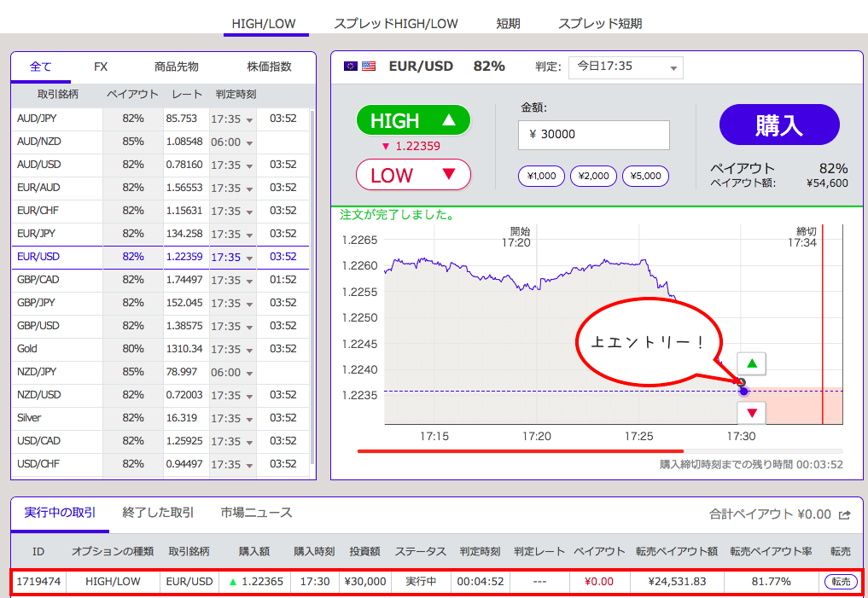Open the 判定 今日17:35 dropdown
The image size is (868, 598).
[626, 67]
